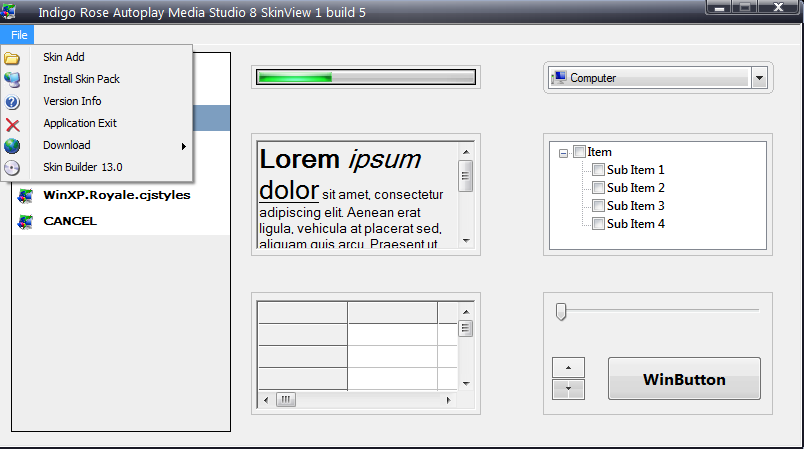Click the icon beside CANCEL list entry
Screen dimensions: 804x449
(x=25, y=221)
